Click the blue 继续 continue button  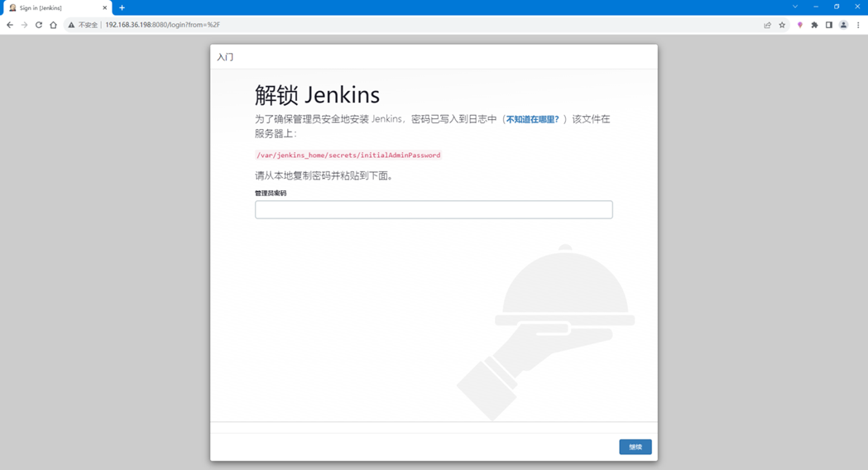coord(635,447)
